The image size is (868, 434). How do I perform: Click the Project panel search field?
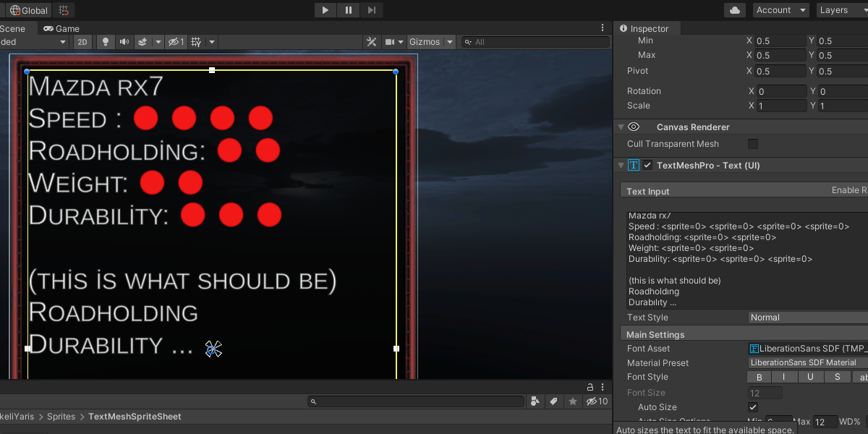tap(416, 401)
